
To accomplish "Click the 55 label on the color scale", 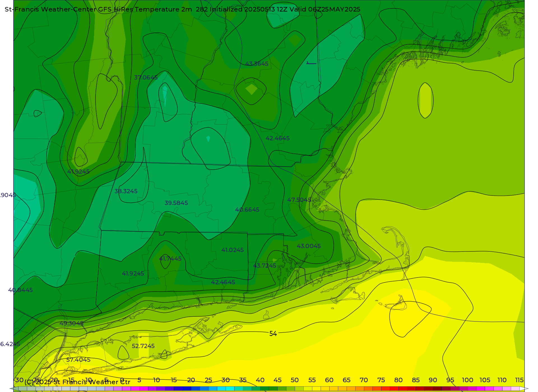I will pos(312,380).
